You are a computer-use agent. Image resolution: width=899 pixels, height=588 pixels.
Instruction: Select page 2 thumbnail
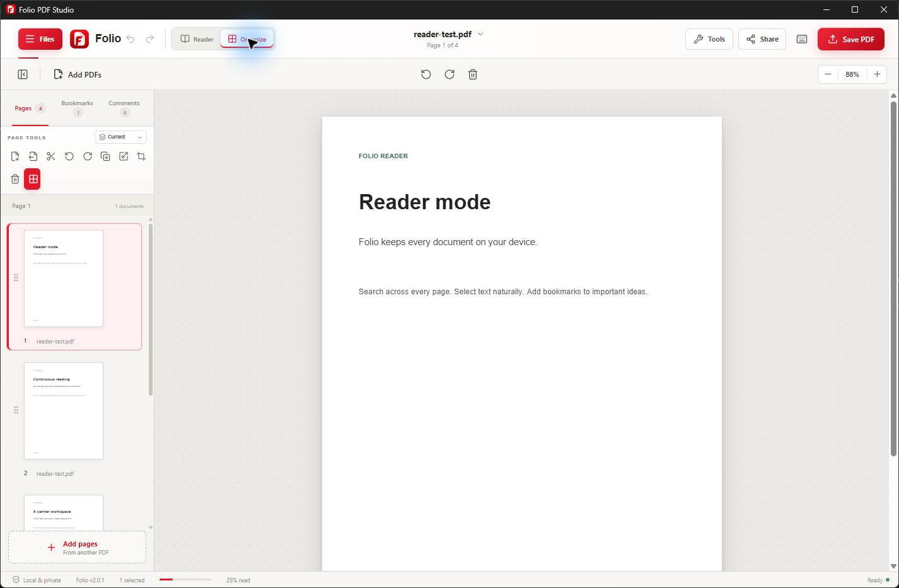click(x=64, y=411)
